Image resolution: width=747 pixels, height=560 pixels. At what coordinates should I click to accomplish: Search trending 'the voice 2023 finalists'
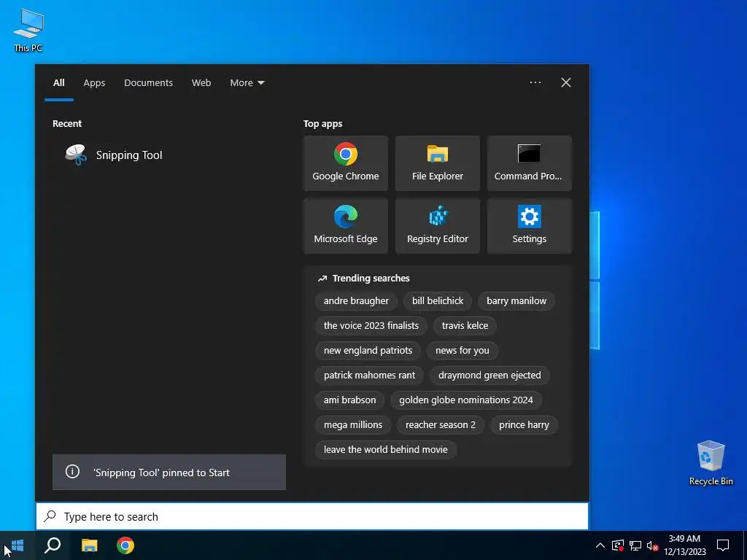coord(371,326)
